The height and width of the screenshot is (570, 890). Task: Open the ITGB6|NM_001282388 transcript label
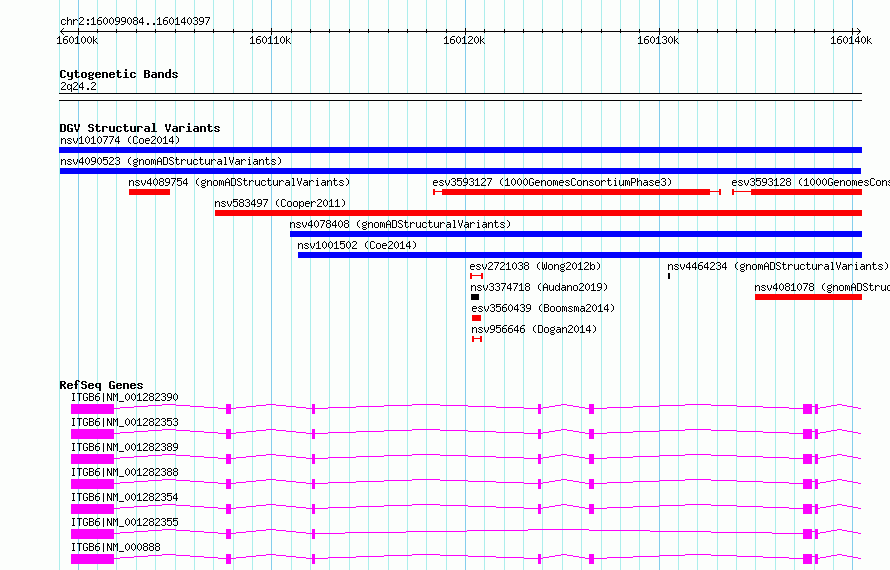[x=125, y=472]
